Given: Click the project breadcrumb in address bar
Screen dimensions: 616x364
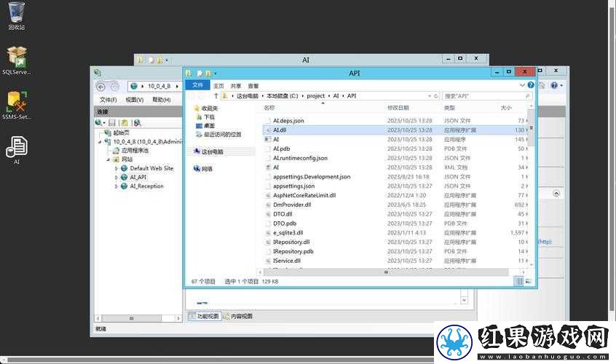Looking at the screenshot, I should point(315,96).
